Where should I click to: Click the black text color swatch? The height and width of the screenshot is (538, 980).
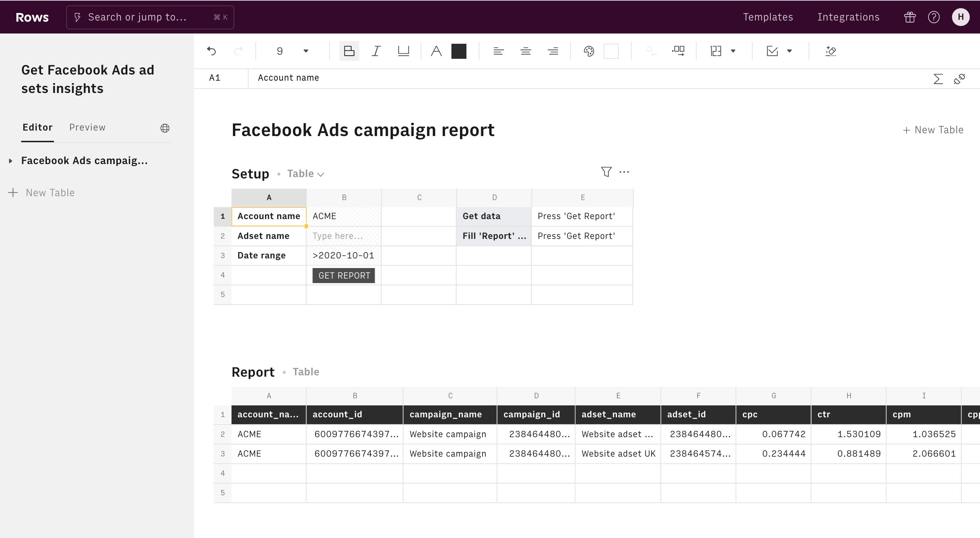coord(459,51)
